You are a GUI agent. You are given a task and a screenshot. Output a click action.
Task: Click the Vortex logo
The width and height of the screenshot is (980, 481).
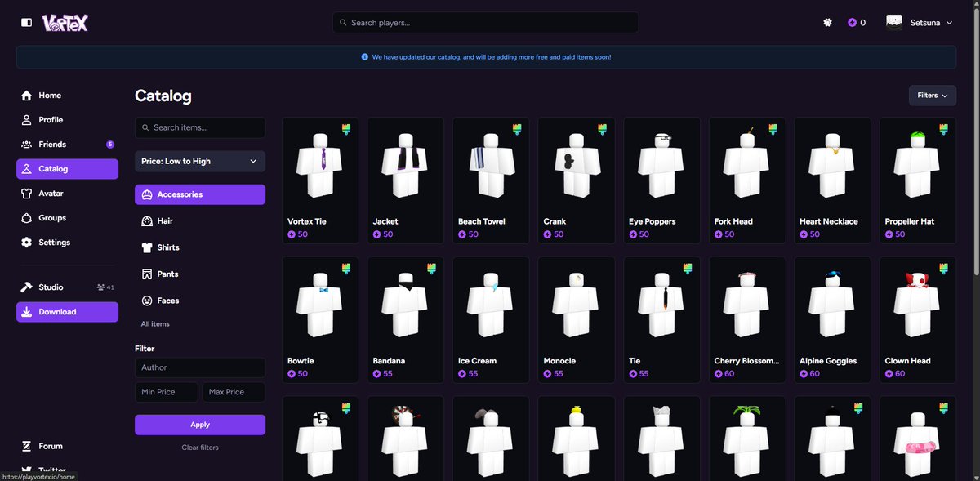[65, 23]
